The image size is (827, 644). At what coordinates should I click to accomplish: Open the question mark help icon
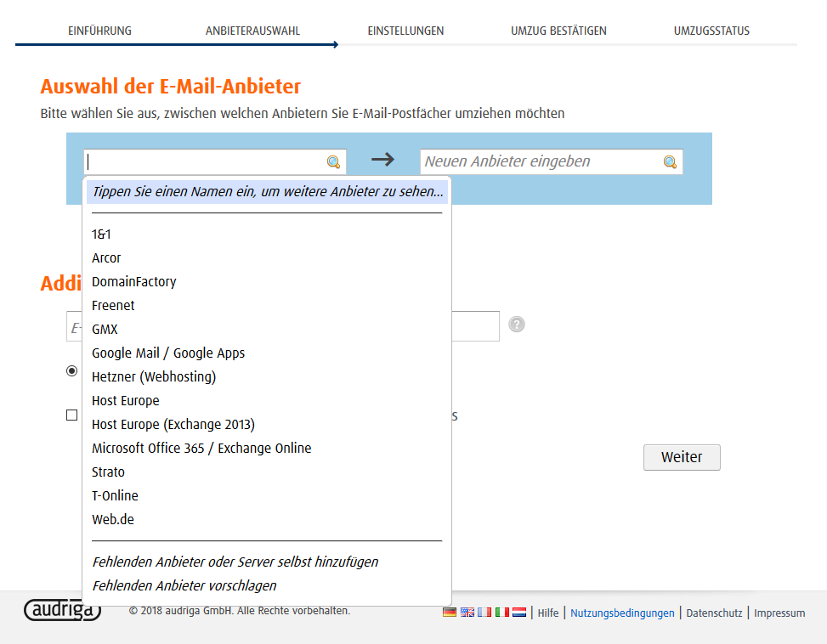(517, 324)
